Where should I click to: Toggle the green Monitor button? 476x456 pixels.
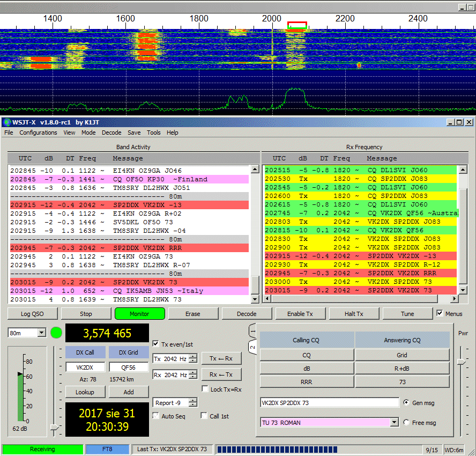point(139,314)
